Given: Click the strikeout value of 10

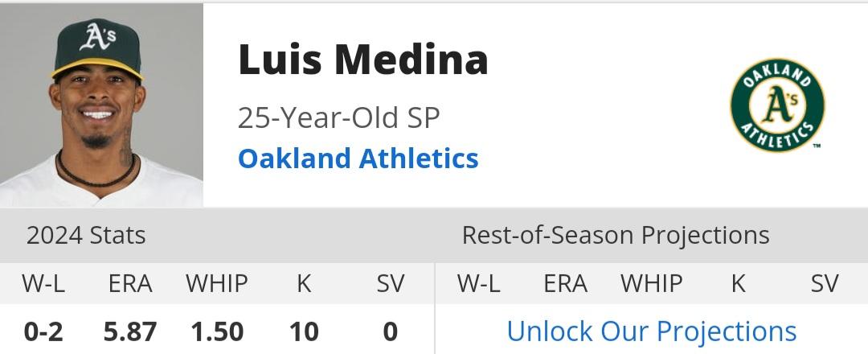Looking at the screenshot, I should 304,331.
